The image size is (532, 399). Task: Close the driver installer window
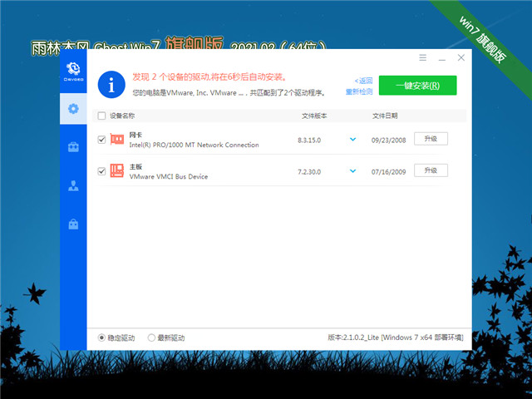coord(461,57)
